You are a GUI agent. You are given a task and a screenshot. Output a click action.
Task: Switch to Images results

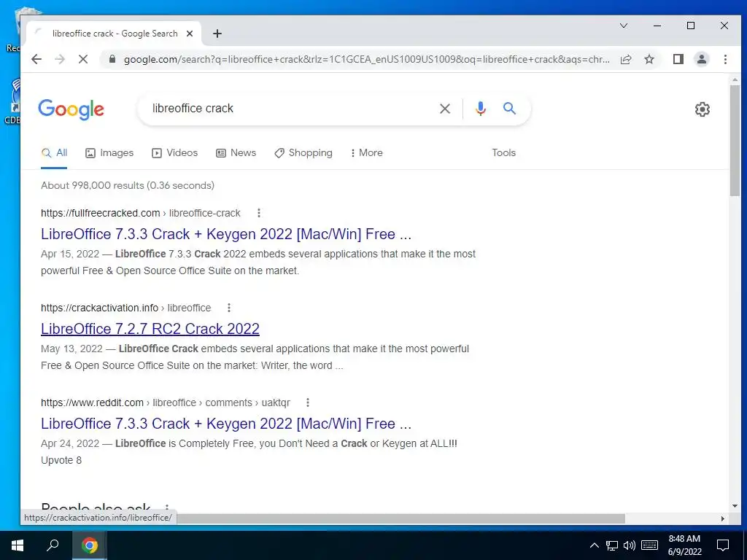click(x=109, y=153)
